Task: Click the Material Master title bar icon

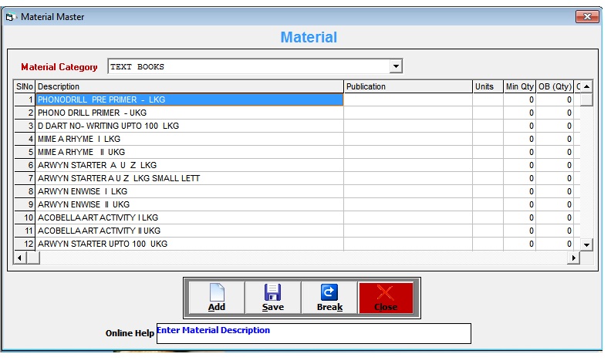Action: point(11,16)
